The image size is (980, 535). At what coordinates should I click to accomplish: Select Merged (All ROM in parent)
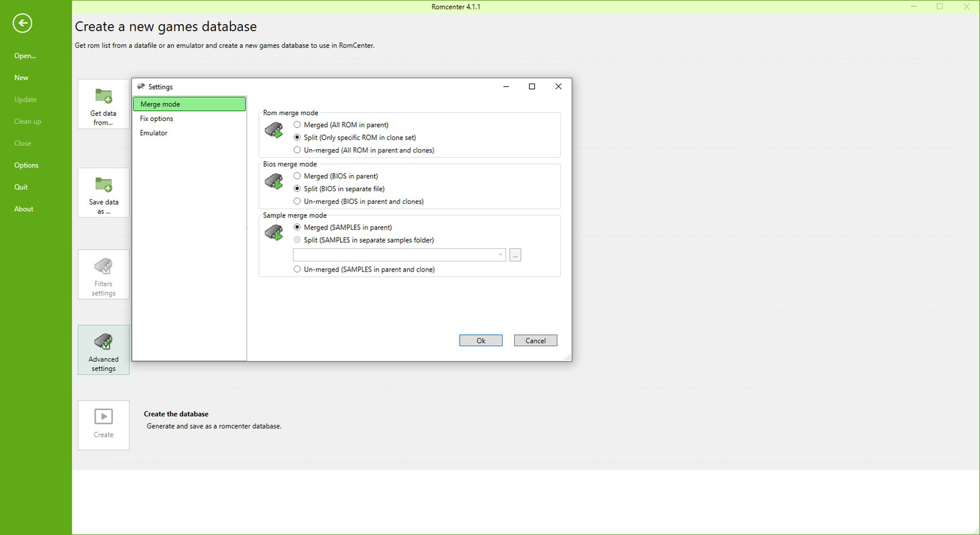(341, 125)
